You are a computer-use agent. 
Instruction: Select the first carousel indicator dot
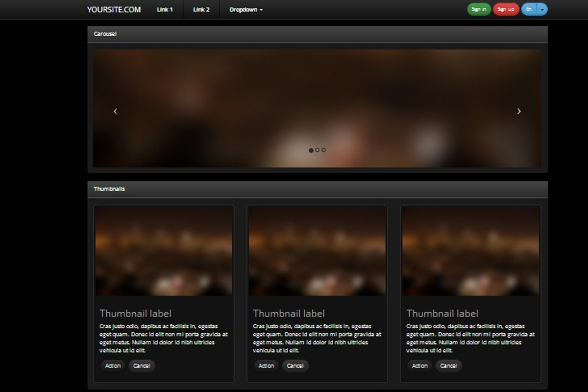311,150
